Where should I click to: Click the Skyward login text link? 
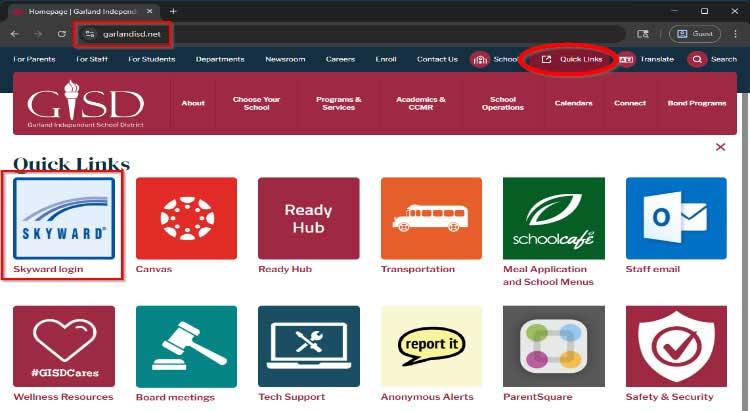(x=48, y=269)
